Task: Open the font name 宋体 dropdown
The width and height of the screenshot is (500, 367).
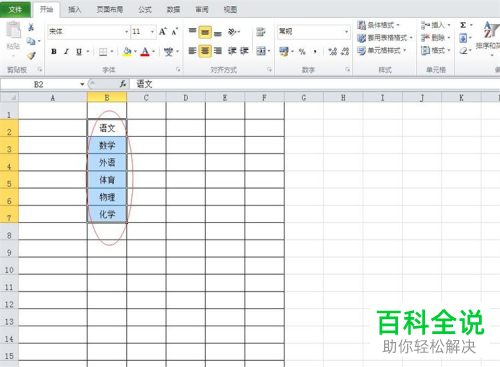Action: coord(126,32)
